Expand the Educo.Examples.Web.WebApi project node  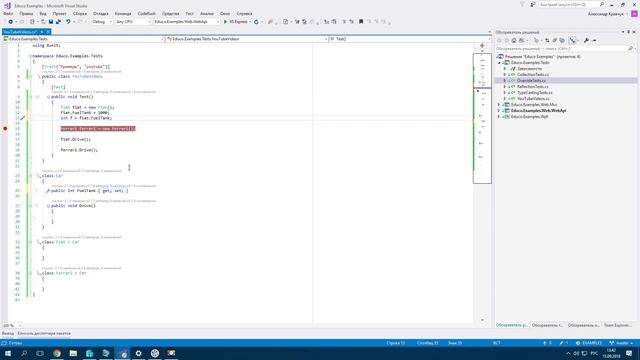(499, 111)
